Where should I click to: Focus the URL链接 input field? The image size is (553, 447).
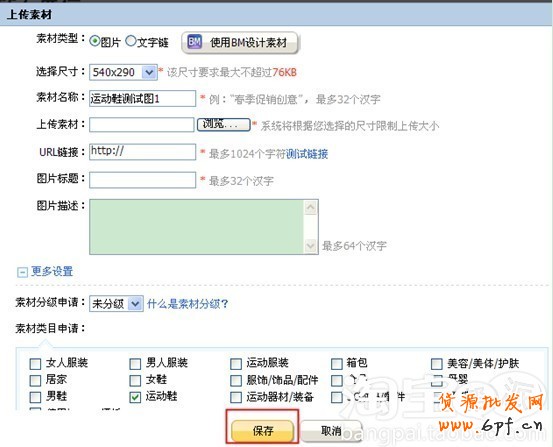tap(142, 152)
